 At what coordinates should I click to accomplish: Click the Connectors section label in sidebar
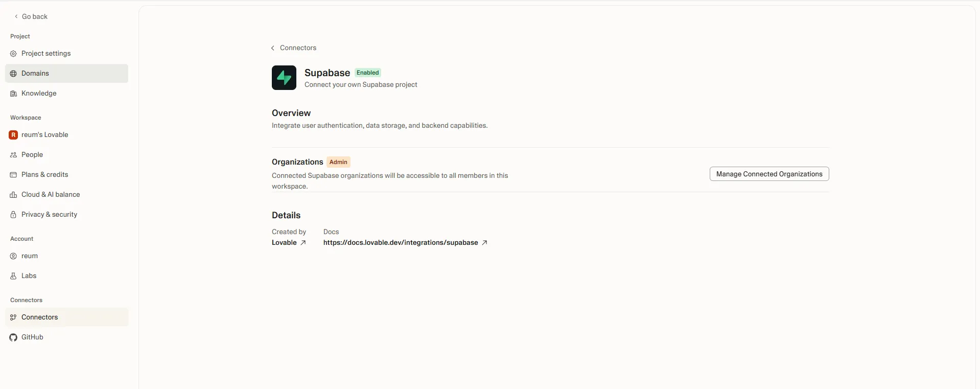pos(26,300)
